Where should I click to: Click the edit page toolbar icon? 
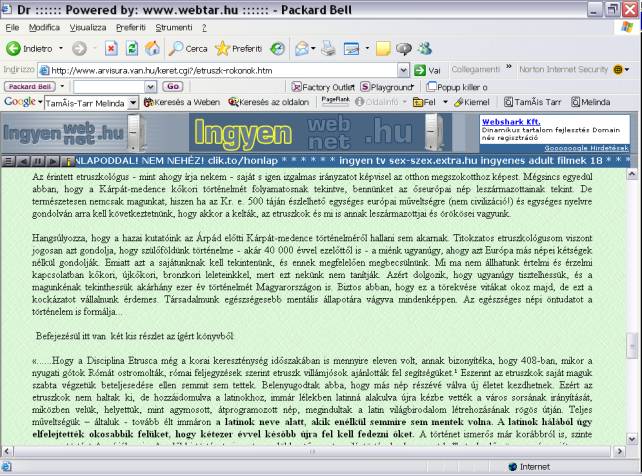tap(351, 49)
